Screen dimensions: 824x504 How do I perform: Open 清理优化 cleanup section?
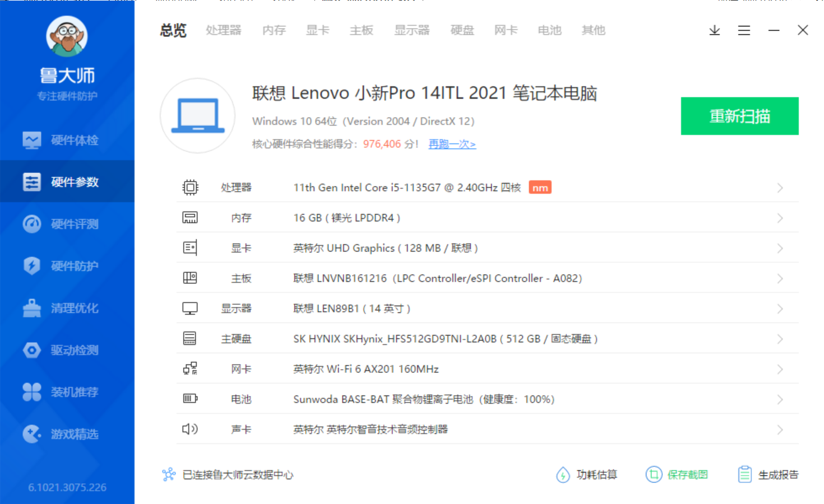[67, 308]
